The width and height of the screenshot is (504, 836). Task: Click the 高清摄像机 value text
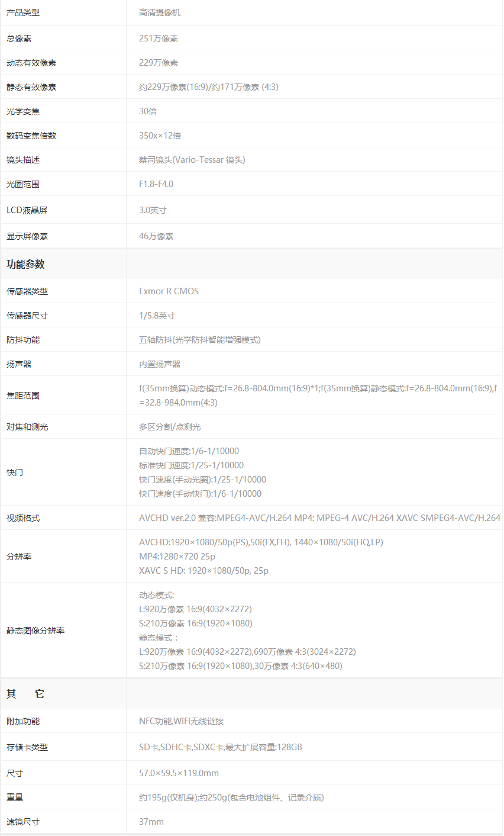point(160,12)
